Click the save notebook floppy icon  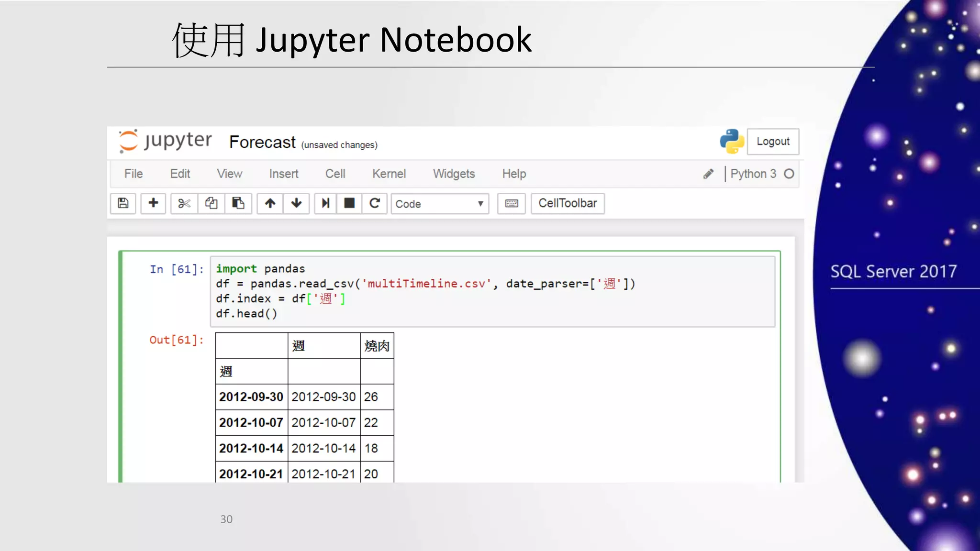(x=123, y=203)
